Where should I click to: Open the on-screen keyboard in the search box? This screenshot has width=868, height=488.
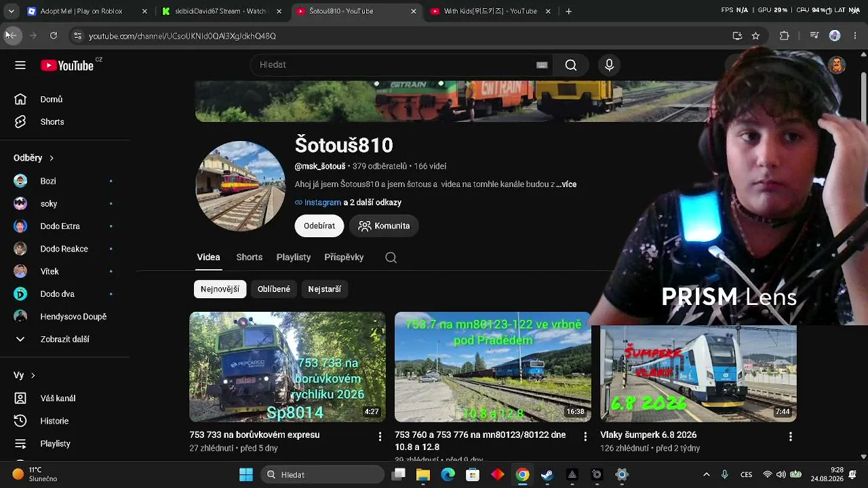click(x=542, y=65)
